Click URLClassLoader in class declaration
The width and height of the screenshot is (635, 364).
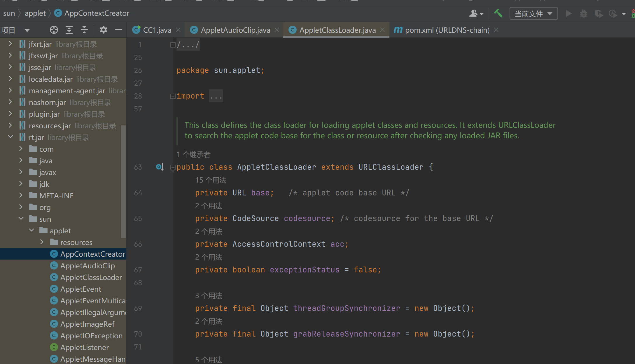coord(391,167)
